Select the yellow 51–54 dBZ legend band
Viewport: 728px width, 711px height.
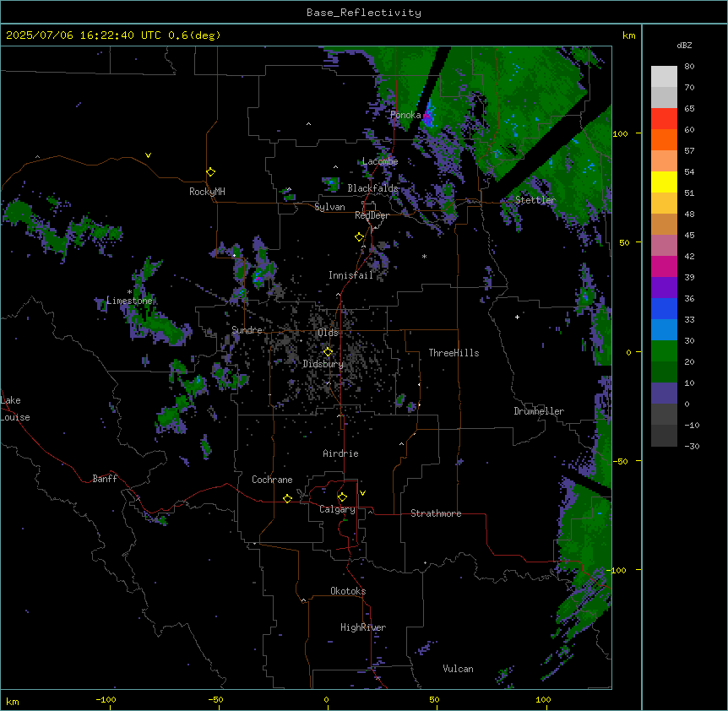coord(664,182)
